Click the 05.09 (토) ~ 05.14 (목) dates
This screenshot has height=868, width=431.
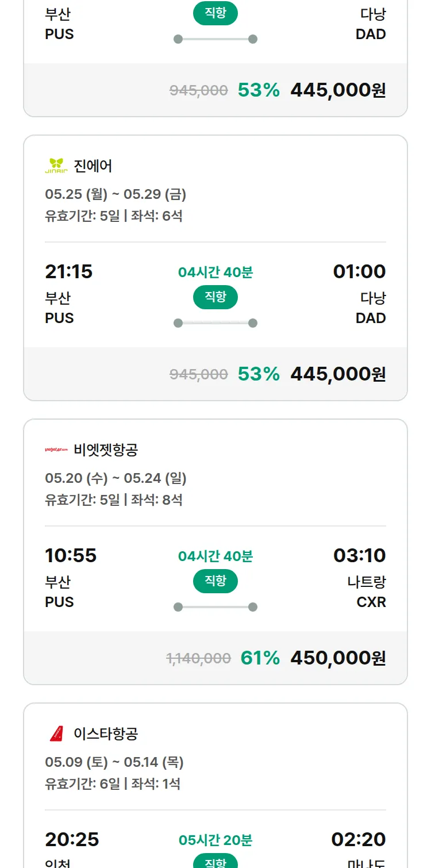pyautogui.click(x=114, y=762)
